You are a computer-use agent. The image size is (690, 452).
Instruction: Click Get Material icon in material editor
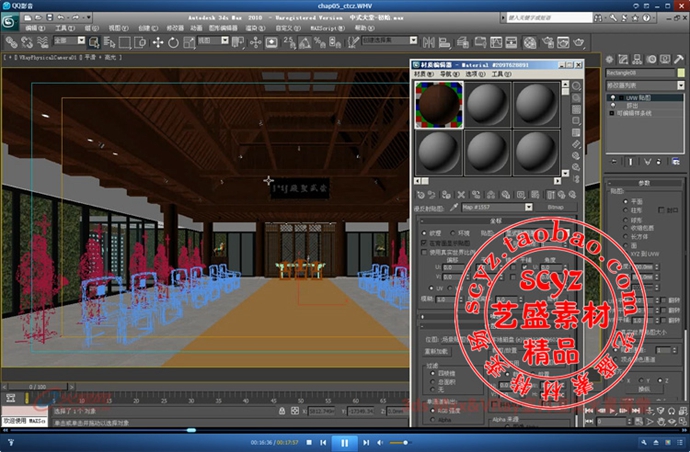(x=421, y=195)
